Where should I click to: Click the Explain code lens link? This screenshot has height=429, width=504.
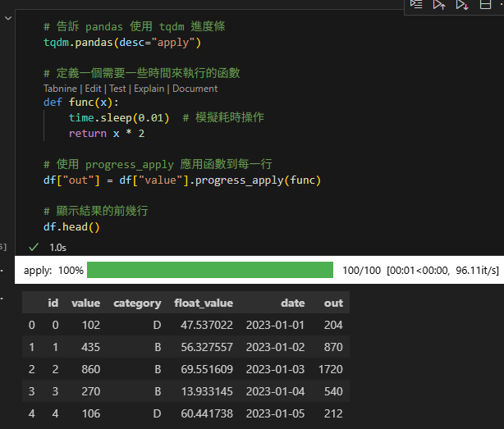point(149,89)
